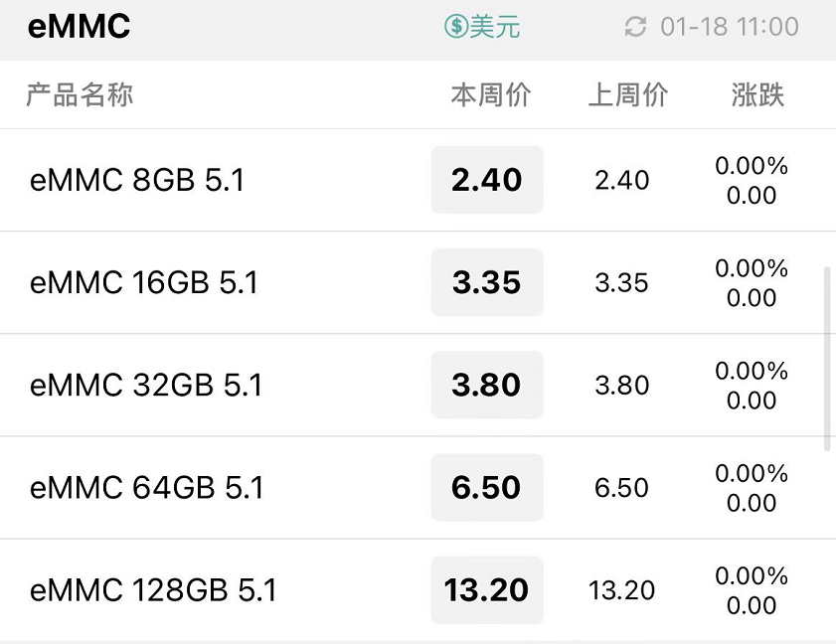Screen dimensions: 836x644
Task: Open eMMC 16GB 5.1 product row
Action: pos(418,282)
